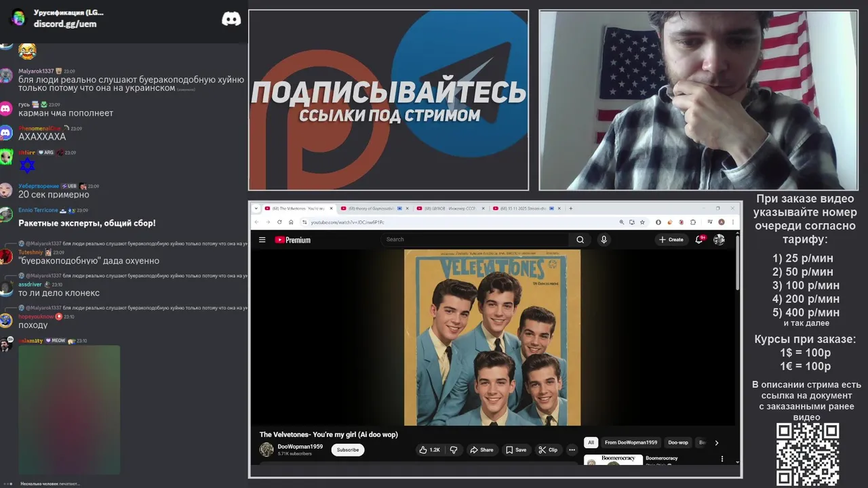Open the Boomerocracy recommended video title
This screenshot has width=868, height=488.
tap(661, 458)
